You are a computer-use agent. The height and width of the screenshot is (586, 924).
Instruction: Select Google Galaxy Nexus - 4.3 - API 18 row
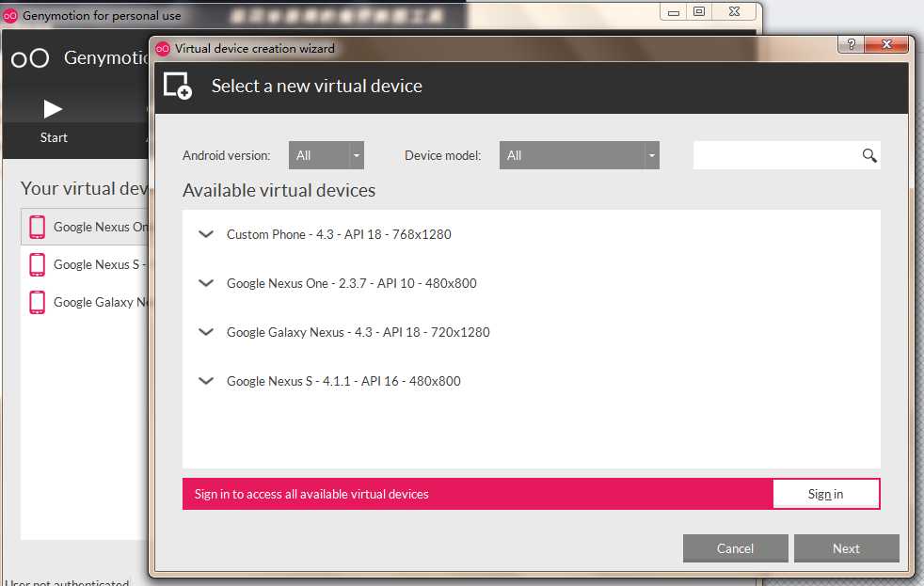point(531,332)
